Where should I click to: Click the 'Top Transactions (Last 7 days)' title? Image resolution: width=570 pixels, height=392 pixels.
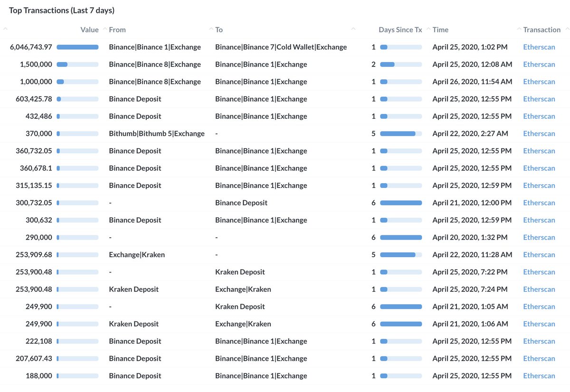pos(62,10)
